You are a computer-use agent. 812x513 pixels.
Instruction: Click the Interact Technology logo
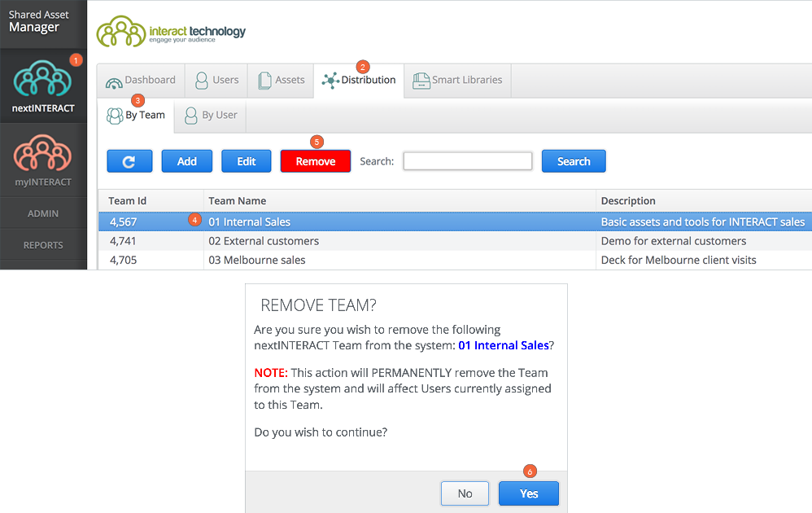[x=171, y=31]
